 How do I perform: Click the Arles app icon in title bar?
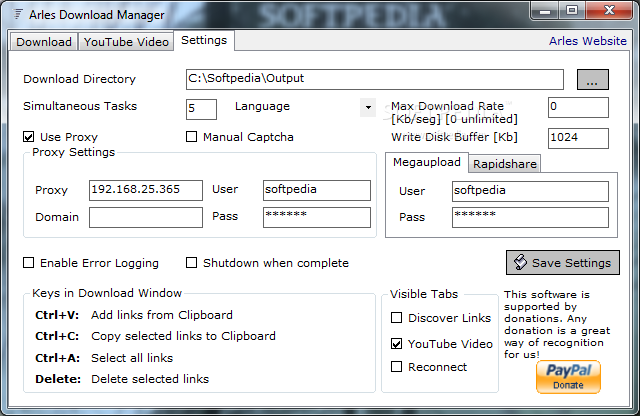(18, 14)
